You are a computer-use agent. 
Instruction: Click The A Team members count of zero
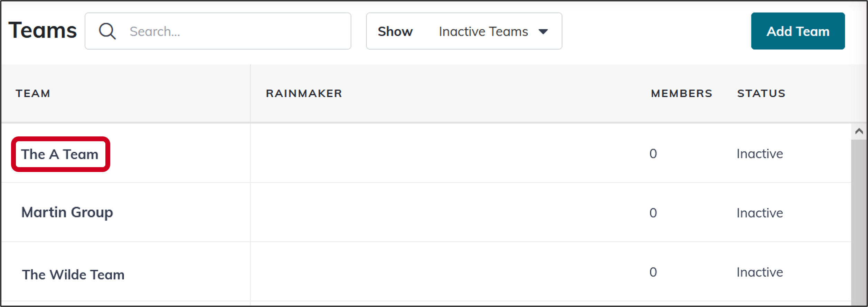(653, 154)
